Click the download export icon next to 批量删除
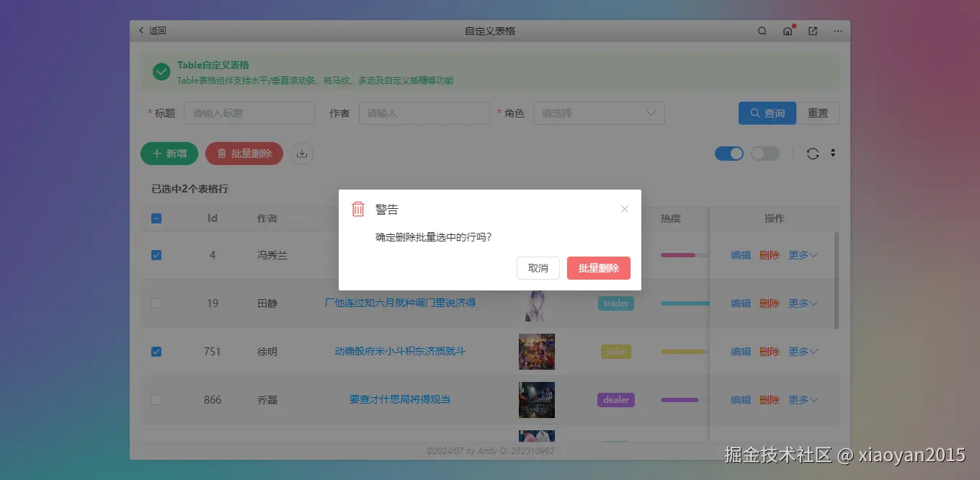 pos(302,154)
